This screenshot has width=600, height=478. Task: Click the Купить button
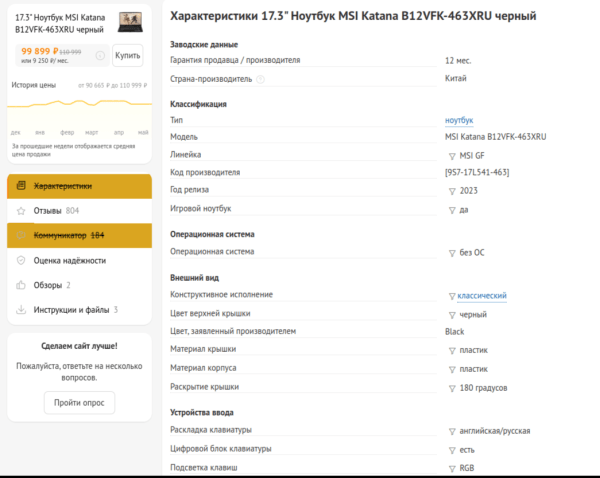pyautogui.click(x=127, y=55)
